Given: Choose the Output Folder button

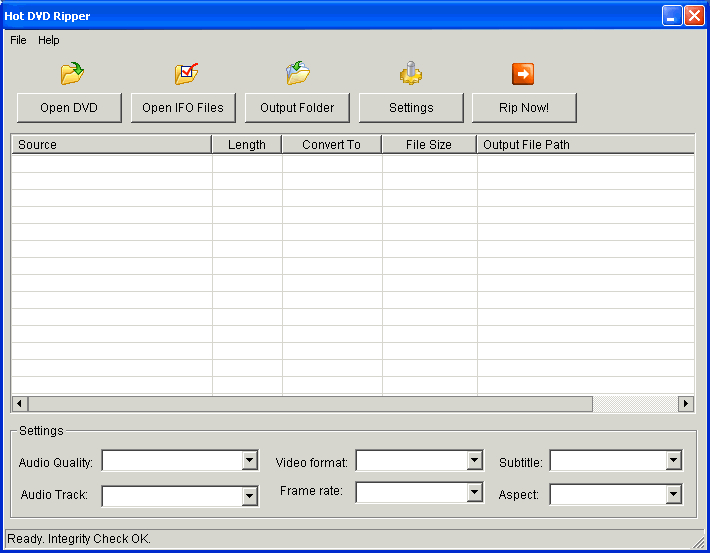Looking at the screenshot, I should tap(297, 108).
